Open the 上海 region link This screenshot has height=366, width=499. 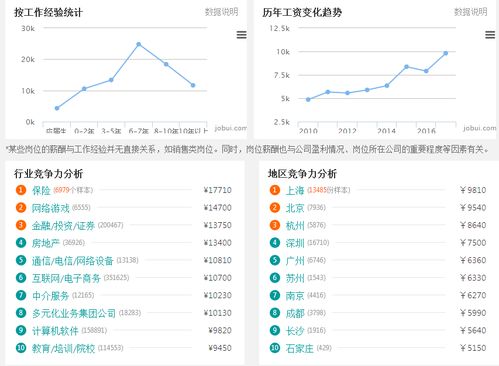pos(295,190)
